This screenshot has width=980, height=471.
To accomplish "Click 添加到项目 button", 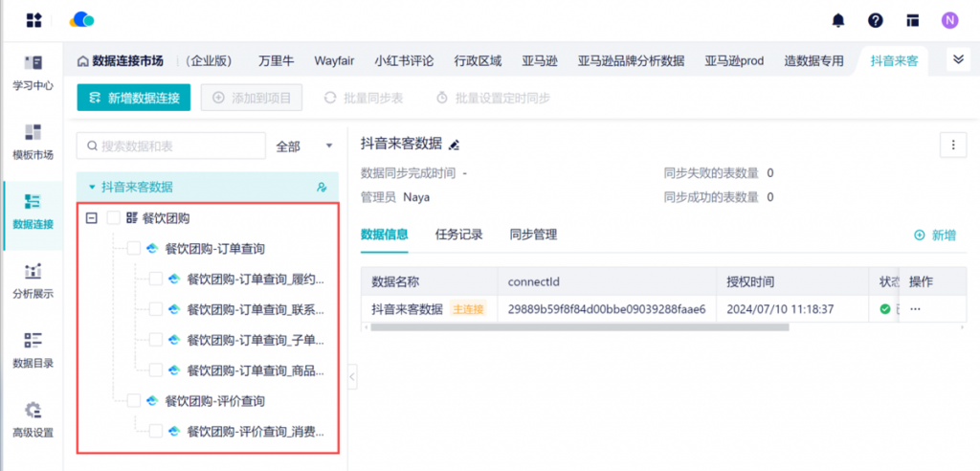I will point(252,98).
